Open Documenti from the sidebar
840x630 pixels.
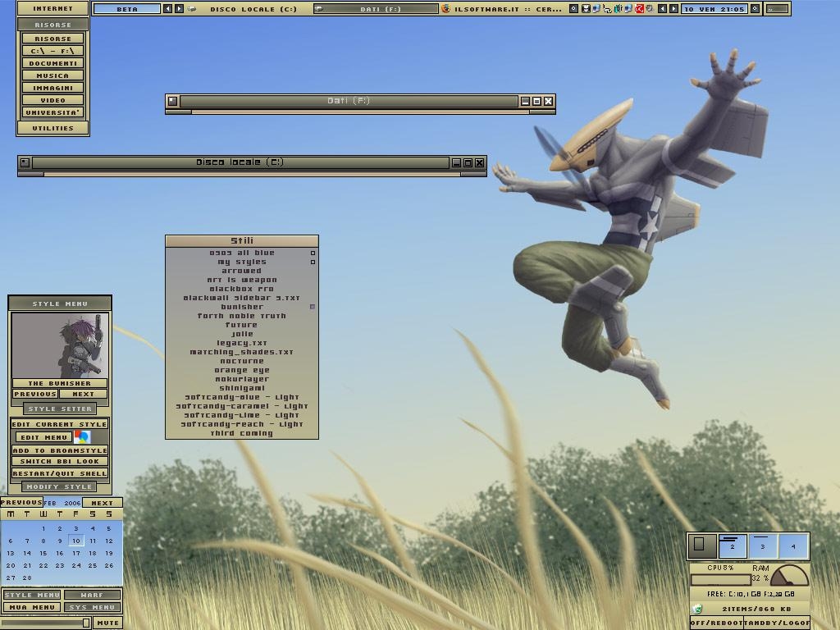point(52,63)
